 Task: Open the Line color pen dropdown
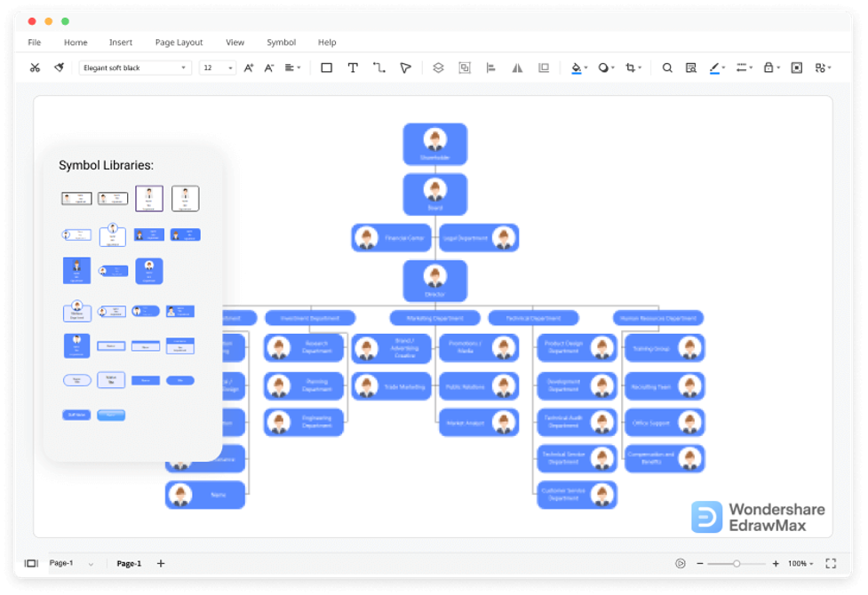point(717,67)
